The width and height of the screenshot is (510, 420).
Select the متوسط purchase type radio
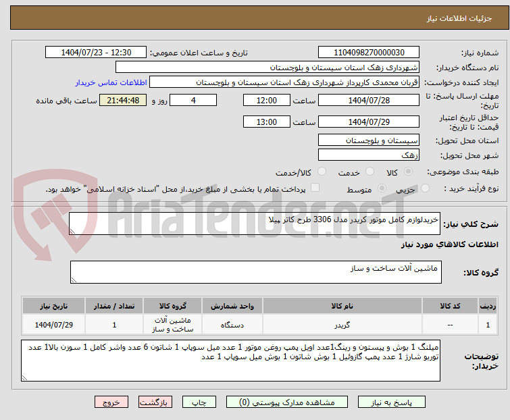[382, 188]
